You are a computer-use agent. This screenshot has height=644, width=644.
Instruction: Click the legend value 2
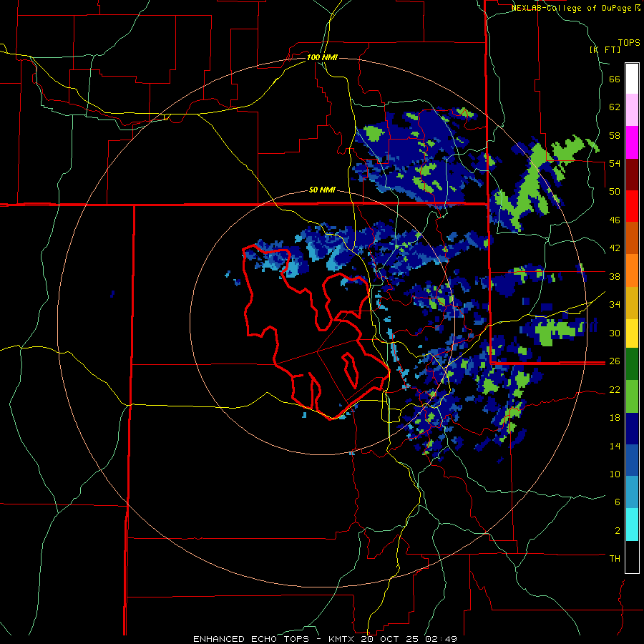pyautogui.click(x=617, y=531)
